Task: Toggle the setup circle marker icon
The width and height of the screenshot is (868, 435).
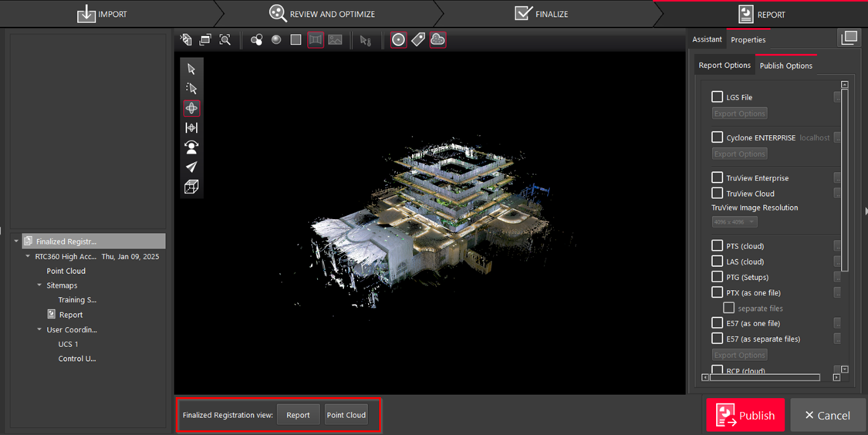Action: pyautogui.click(x=398, y=39)
